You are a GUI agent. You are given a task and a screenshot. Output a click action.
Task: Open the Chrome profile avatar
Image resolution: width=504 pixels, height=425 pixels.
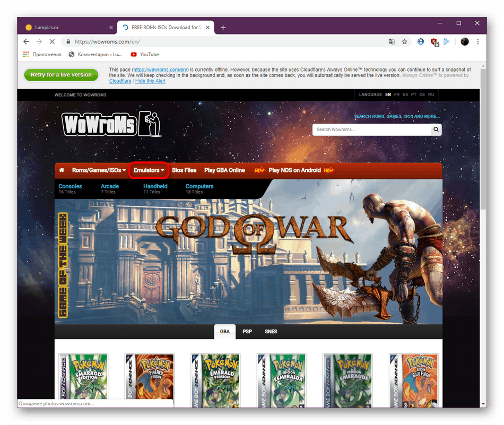coord(464,41)
